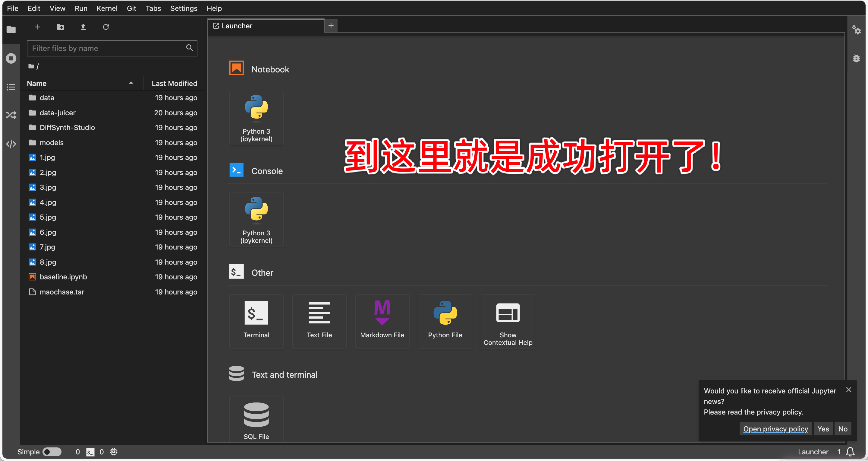Click the Filter files by name field
Viewport: 868px width, 461px height.
[x=108, y=48]
